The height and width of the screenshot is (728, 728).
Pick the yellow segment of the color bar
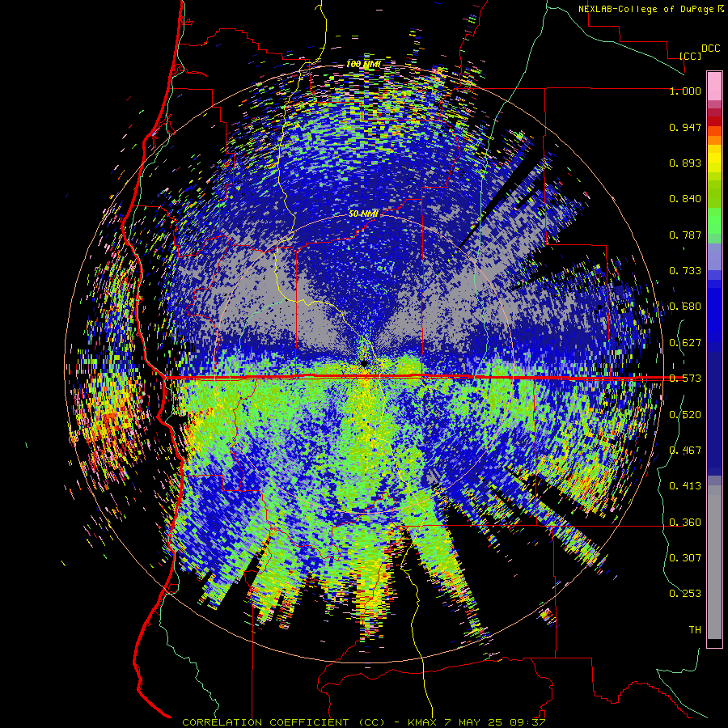click(714, 159)
